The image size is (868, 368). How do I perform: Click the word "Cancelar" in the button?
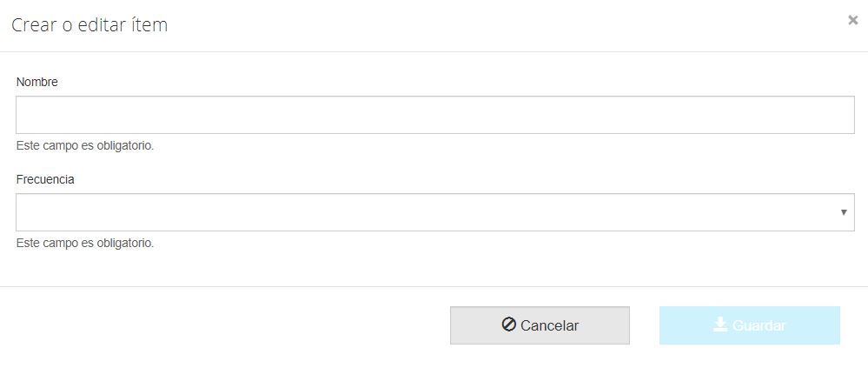click(x=549, y=325)
